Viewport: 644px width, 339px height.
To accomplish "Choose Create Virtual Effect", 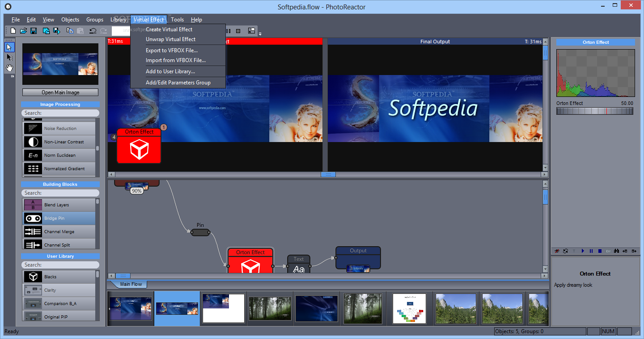I will coord(178,29).
